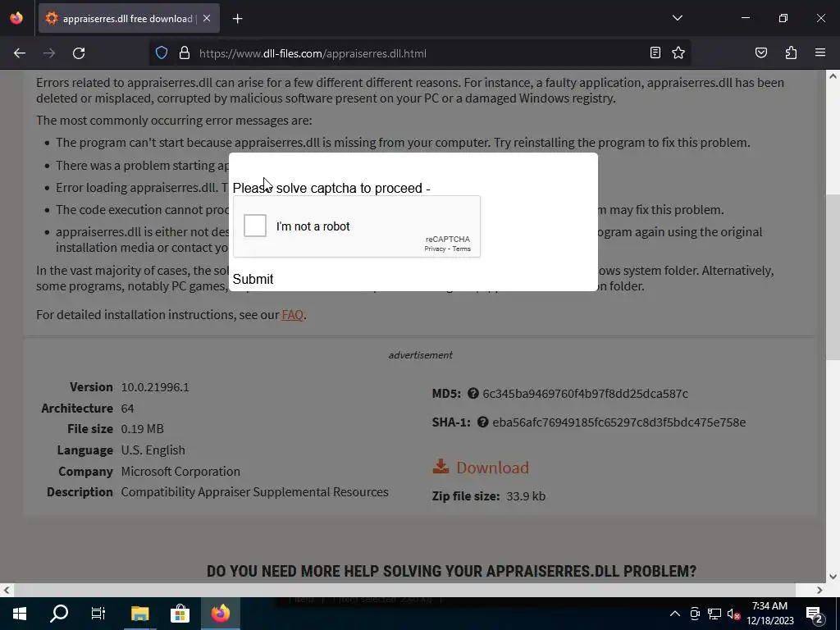Click horizontal scrollbar left arrow
The width and height of the screenshot is (840, 630).
[7, 590]
